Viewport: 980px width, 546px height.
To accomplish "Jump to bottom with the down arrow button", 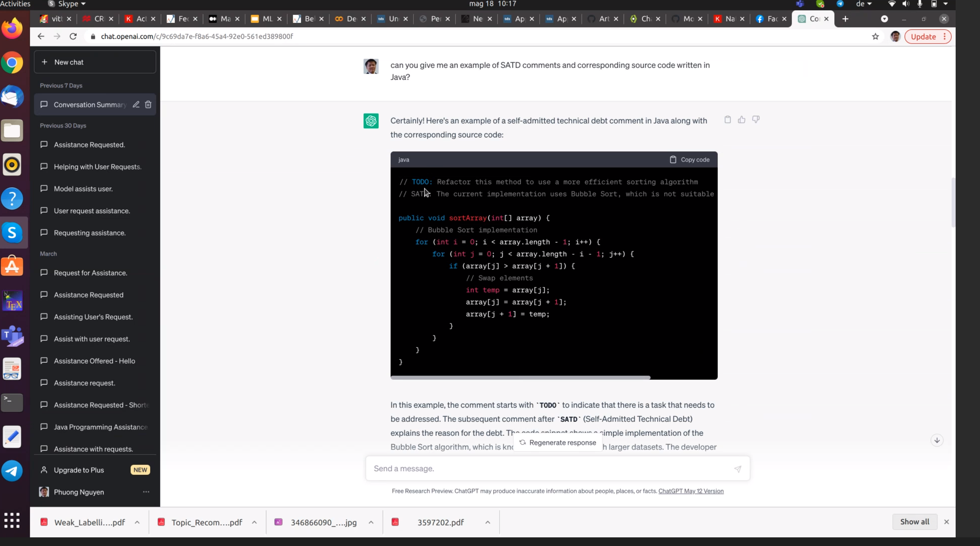I will (937, 440).
